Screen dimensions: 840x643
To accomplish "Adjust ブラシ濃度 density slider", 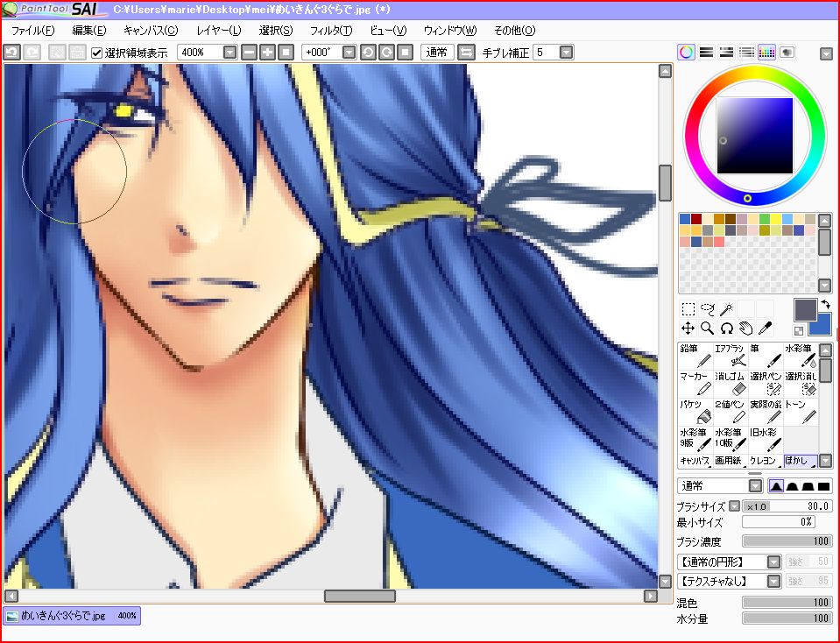I will pos(787,541).
